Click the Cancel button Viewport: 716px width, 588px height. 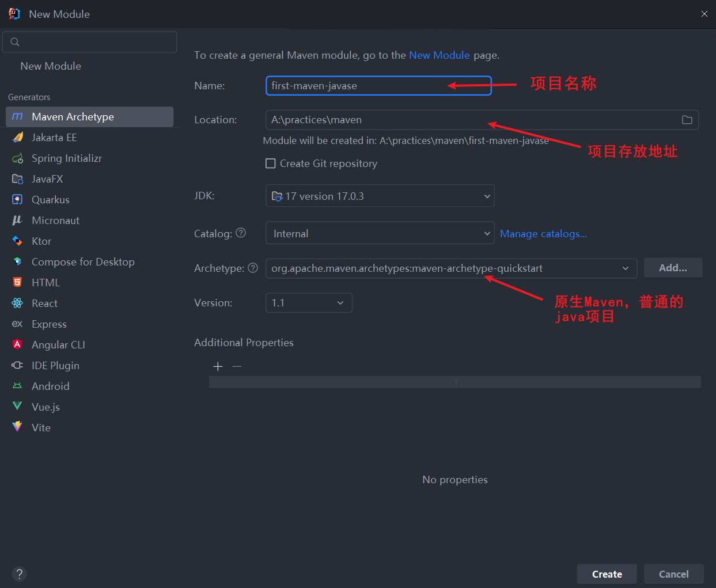tap(673, 574)
